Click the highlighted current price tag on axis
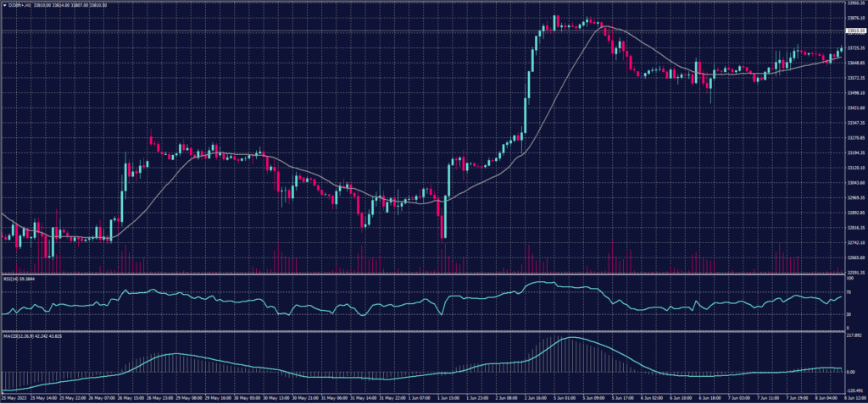 [x=854, y=30]
